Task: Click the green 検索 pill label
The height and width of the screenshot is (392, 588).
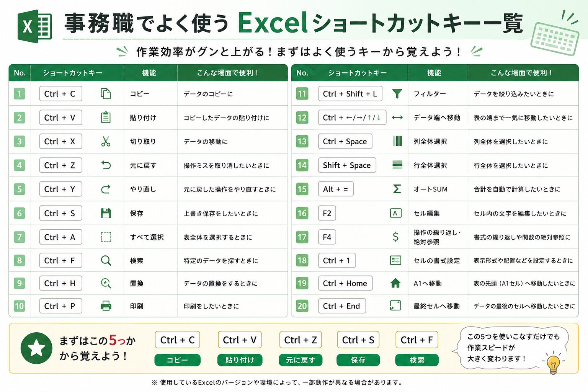Action: click(417, 360)
